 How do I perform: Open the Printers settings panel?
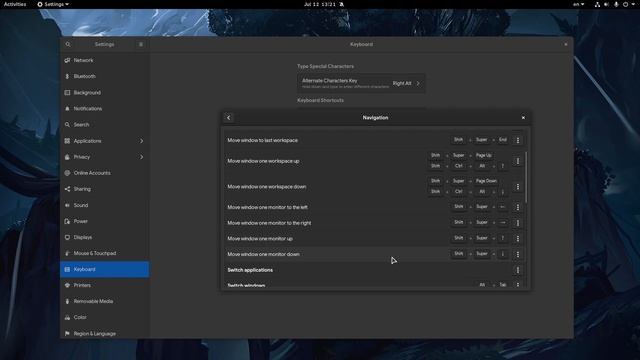click(x=104, y=285)
